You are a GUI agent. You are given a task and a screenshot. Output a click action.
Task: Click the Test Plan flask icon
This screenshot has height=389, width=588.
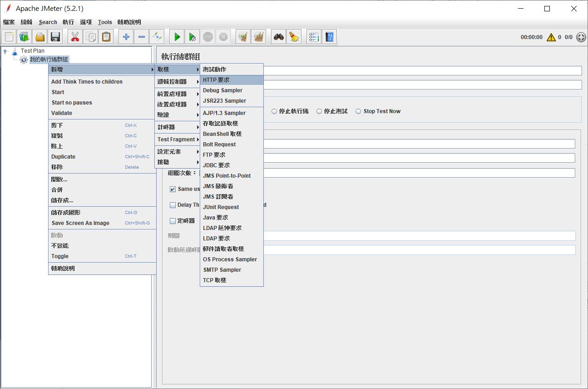pos(15,51)
